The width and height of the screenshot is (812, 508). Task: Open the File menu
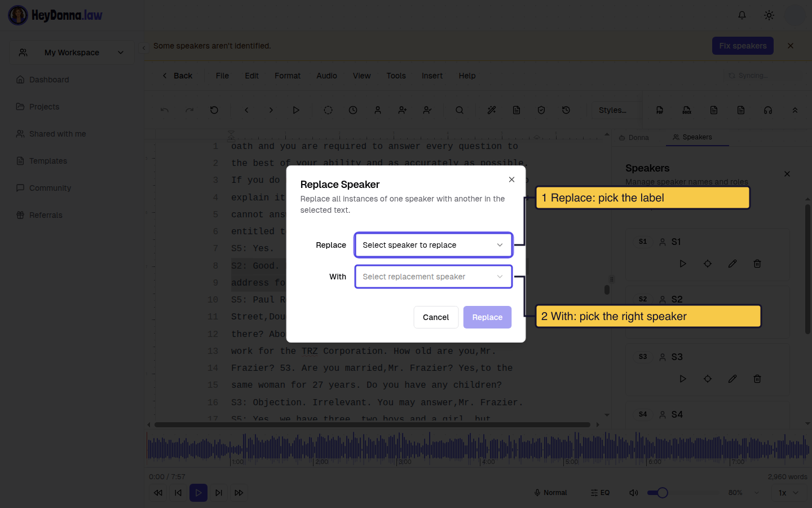click(222, 76)
